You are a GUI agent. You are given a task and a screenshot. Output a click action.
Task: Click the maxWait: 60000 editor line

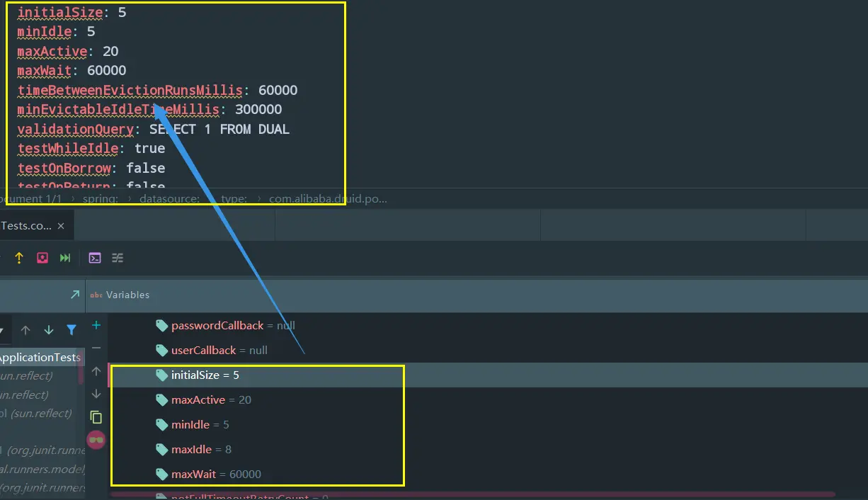tap(72, 70)
